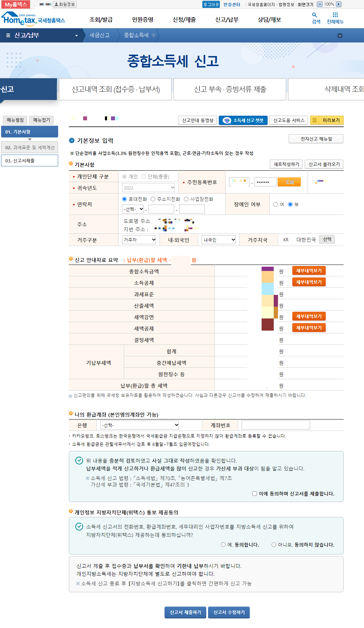Open the 회원정보 member info button
The height and width of the screenshot is (628, 364).
[65, 4]
